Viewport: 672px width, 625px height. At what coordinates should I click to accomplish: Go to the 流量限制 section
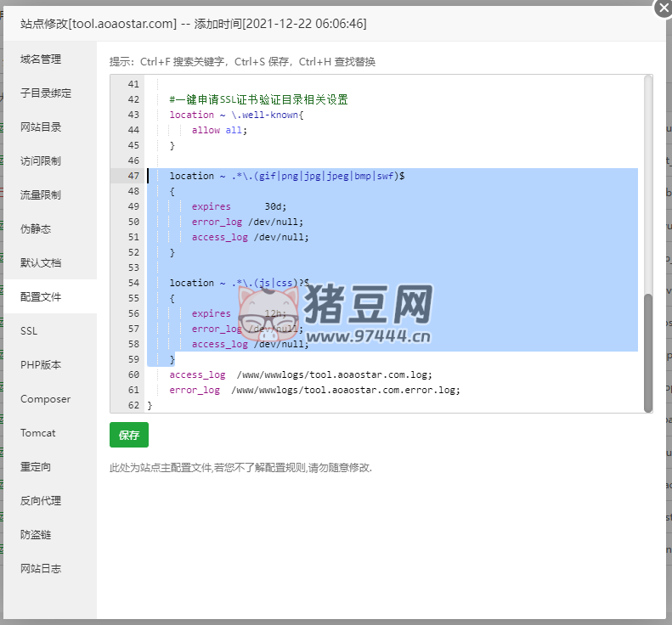(x=41, y=195)
